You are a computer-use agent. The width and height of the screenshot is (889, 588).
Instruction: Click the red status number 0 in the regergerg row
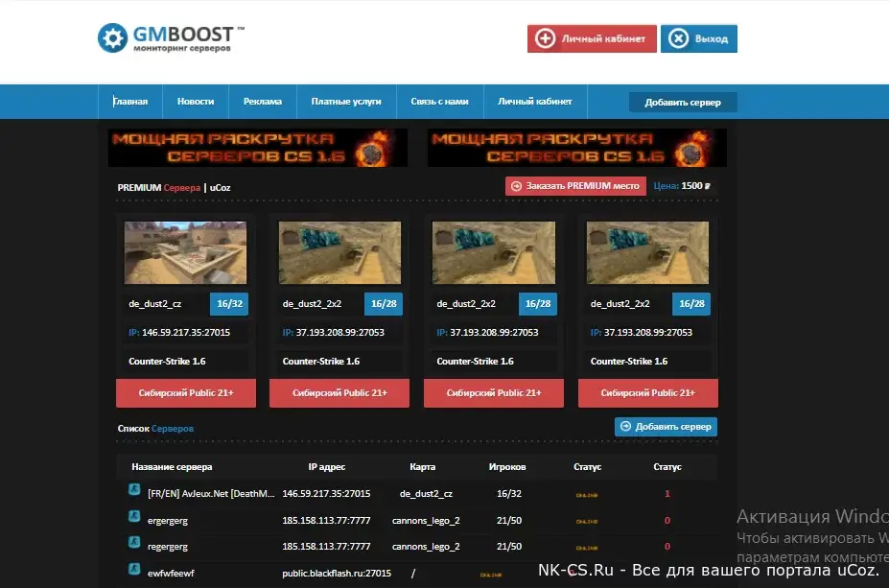[667, 547]
